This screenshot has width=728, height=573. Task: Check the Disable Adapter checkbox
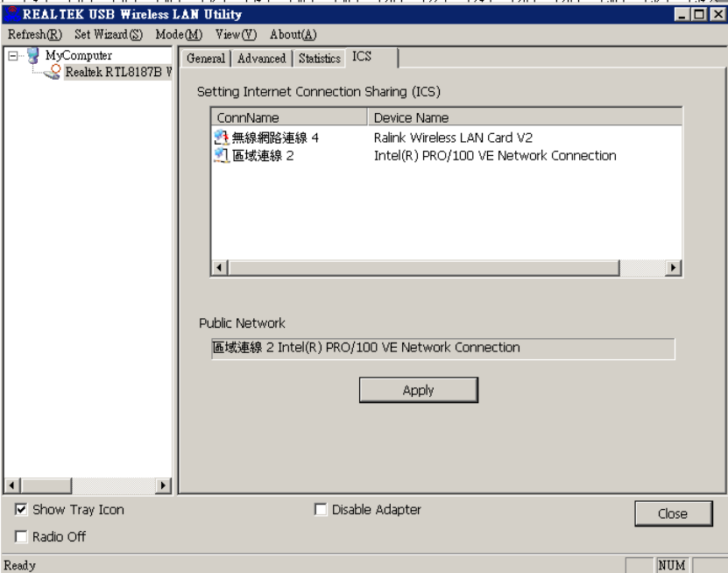[x=321, y=509]
